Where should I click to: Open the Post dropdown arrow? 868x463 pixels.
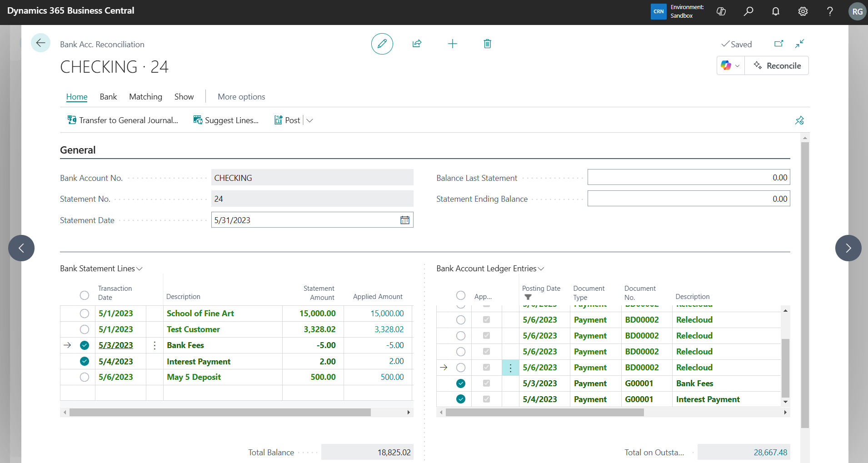point(310,120)
